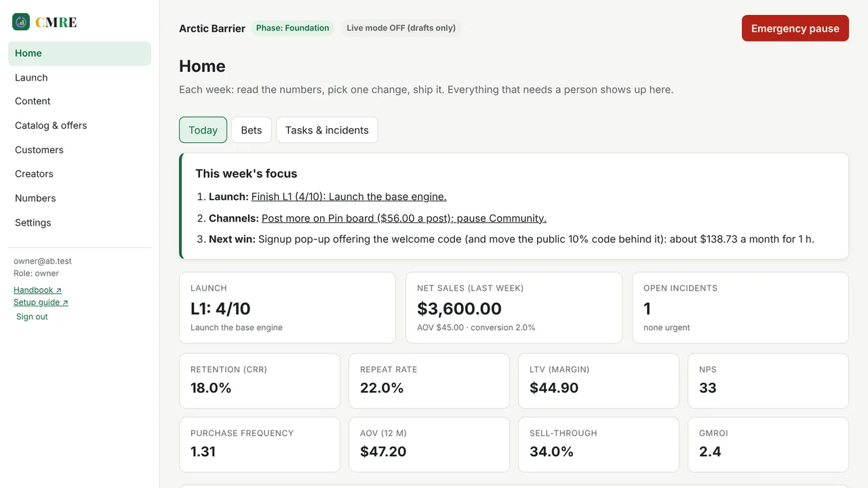Click the Arctic Barrier store name

[212, 28]
